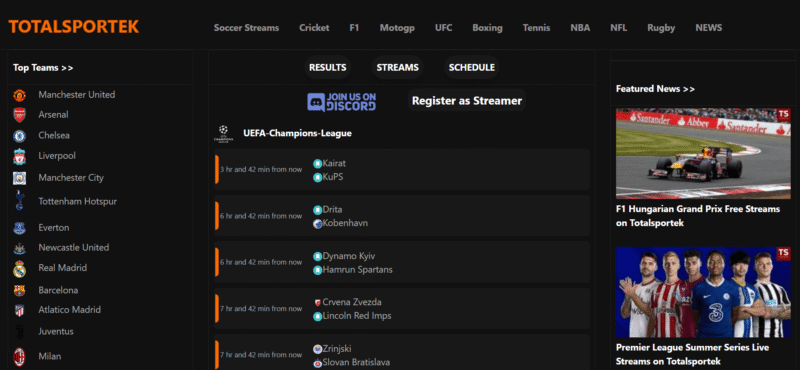Switch to the RESULTS tab
This screenshot has width=800, height=370.
328,67
